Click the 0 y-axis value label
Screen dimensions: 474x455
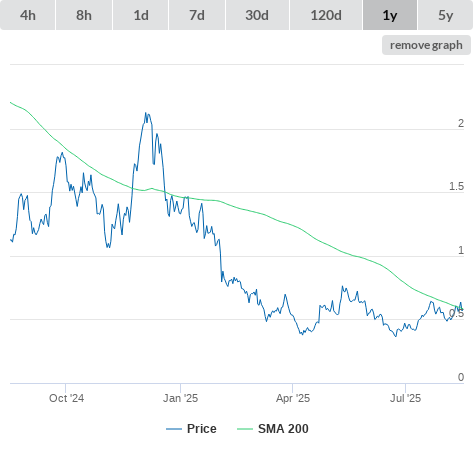461,377
